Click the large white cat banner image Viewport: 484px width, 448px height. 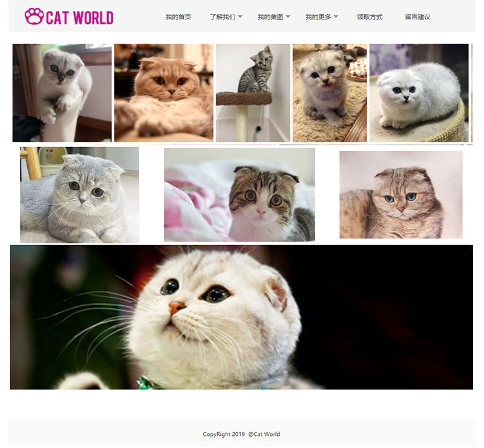[241, 317]
